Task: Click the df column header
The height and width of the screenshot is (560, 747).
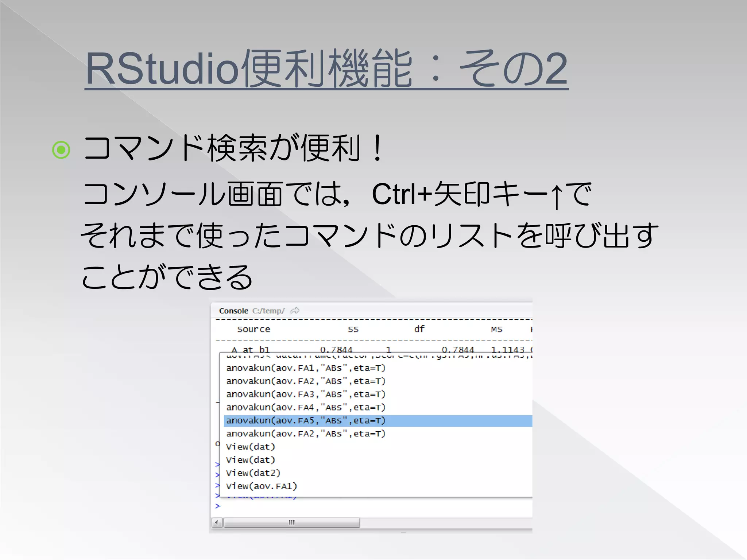Action: tap(419, 329)
